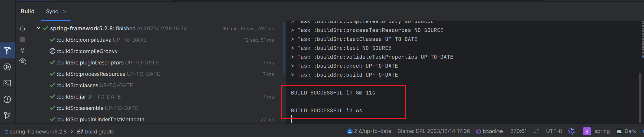Open the Services tool window icon
Screen dimensions: 644x137
click(7, 67)
